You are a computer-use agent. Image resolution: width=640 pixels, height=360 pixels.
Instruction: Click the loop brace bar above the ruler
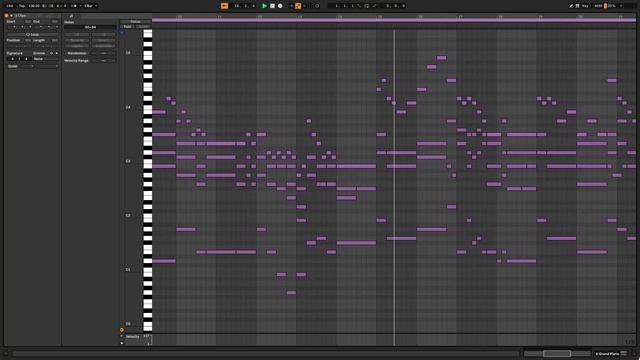[x=394, y=20]
